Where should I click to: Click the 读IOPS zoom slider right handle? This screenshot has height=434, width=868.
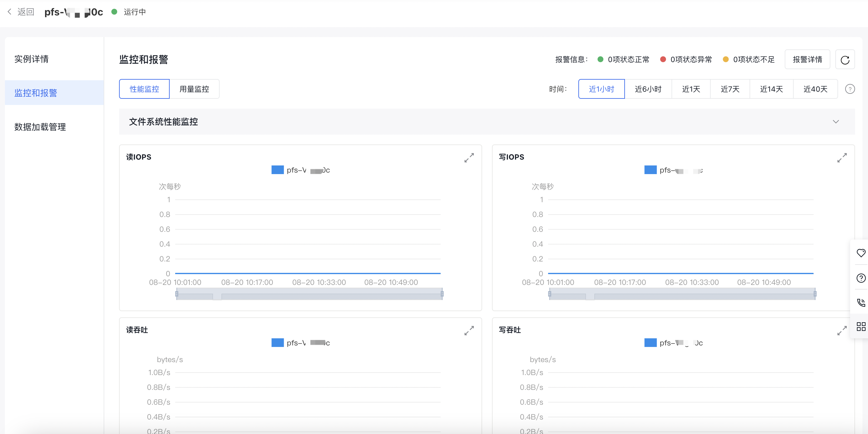pyautogui.click(x=442, y=294)
